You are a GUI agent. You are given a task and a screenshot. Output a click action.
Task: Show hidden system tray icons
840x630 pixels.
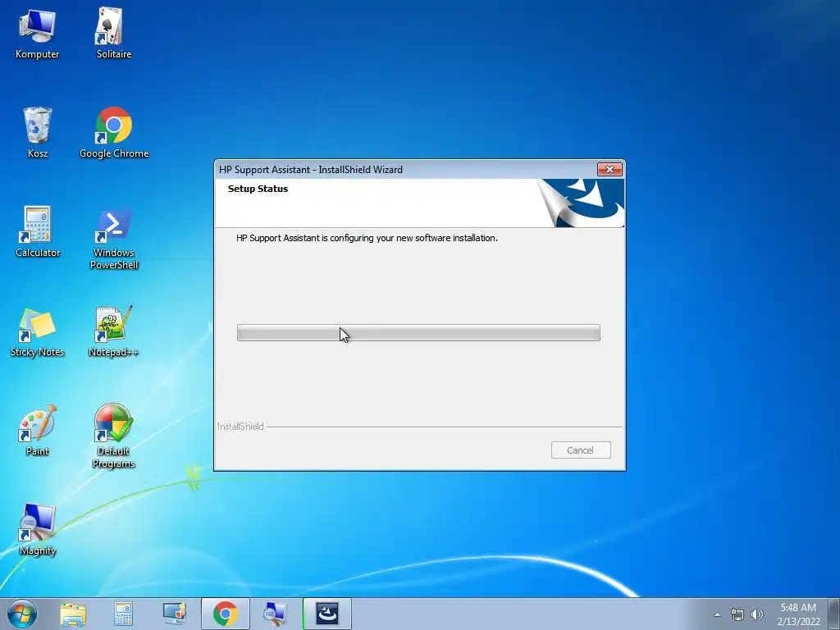click(717, 614)
